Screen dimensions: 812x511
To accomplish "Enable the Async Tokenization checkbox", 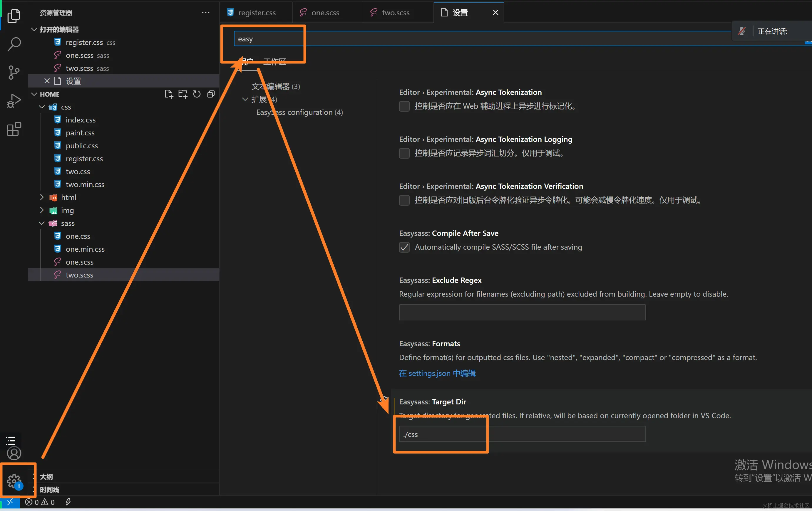I will coord(404,106).
